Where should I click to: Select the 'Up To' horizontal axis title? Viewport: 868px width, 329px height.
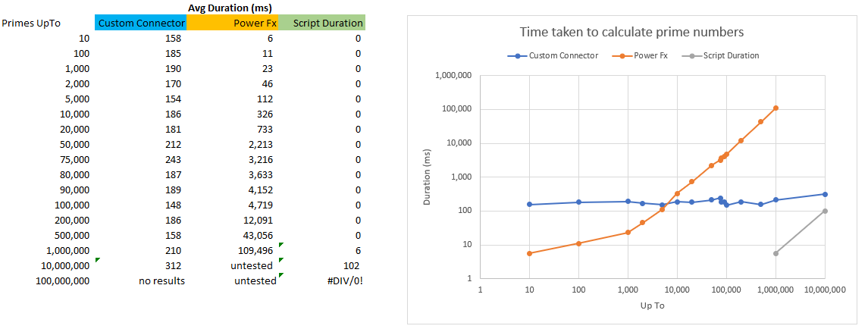[x=653, y=305]
